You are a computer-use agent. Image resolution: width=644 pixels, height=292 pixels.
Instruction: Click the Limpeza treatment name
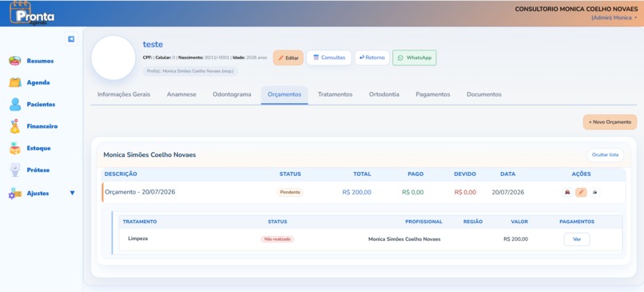coord(138,238)
